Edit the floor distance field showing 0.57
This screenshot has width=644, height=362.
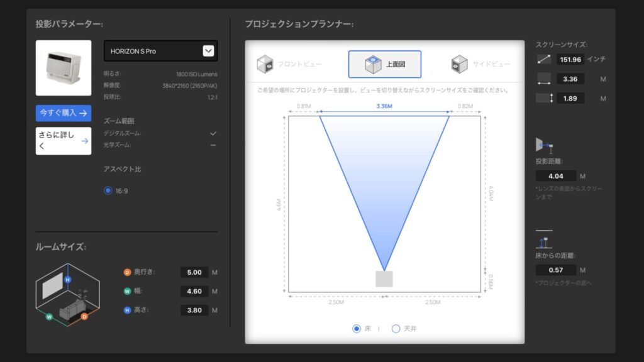556,270
